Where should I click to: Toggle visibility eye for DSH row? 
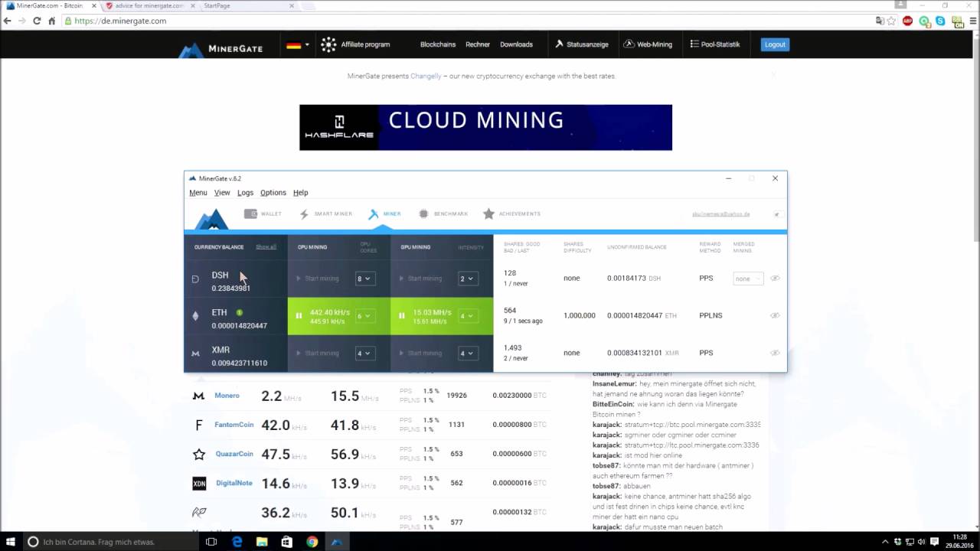pos(775,279)
